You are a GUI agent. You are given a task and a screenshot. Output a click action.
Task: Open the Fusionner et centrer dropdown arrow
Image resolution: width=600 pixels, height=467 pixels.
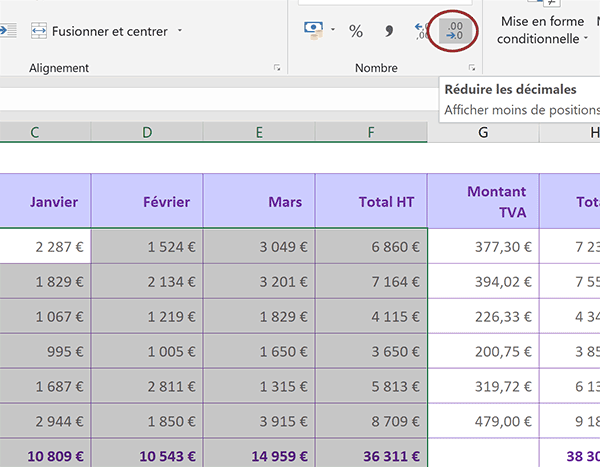180,31
